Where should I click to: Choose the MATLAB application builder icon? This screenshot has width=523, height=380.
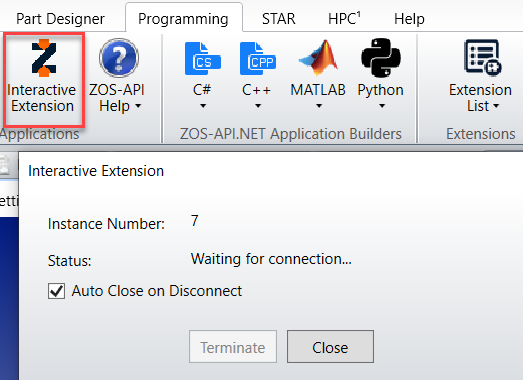point(318,57)
